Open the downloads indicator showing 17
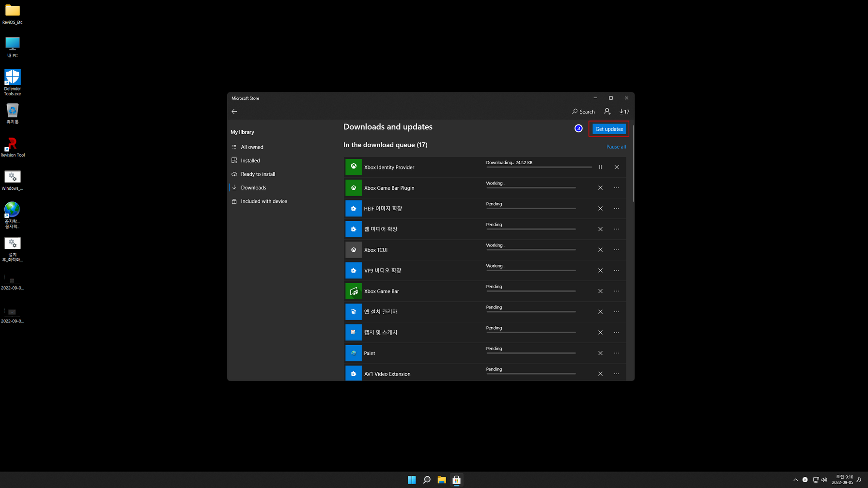The height and width of the screenshot is (488, 868). coord(624,111)
